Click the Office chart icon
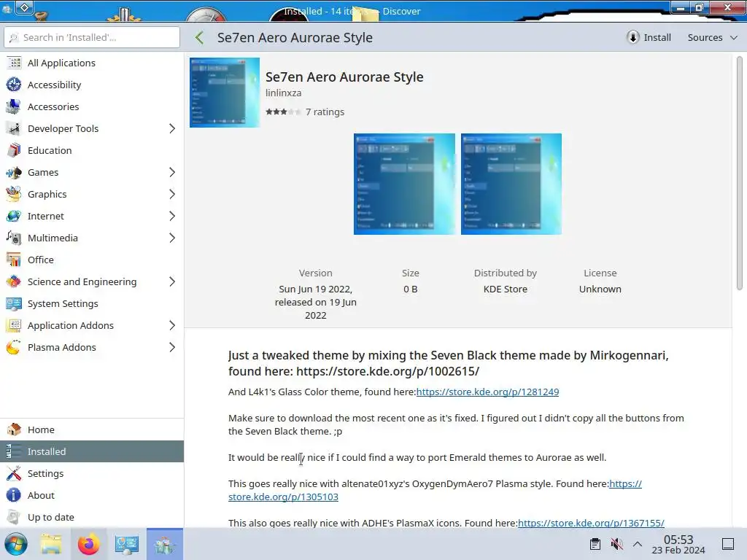Image resolution: width=747 pixels, height=560 pixels. point(14,260)
